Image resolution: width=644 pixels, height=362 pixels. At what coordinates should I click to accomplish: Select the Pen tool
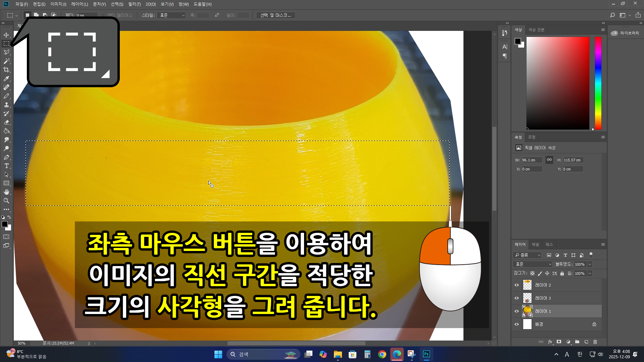[6, 157]
